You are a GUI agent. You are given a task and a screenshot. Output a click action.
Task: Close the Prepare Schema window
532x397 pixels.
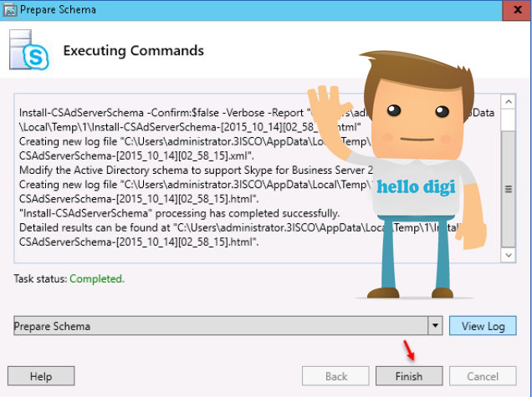(x=517, y=10)
